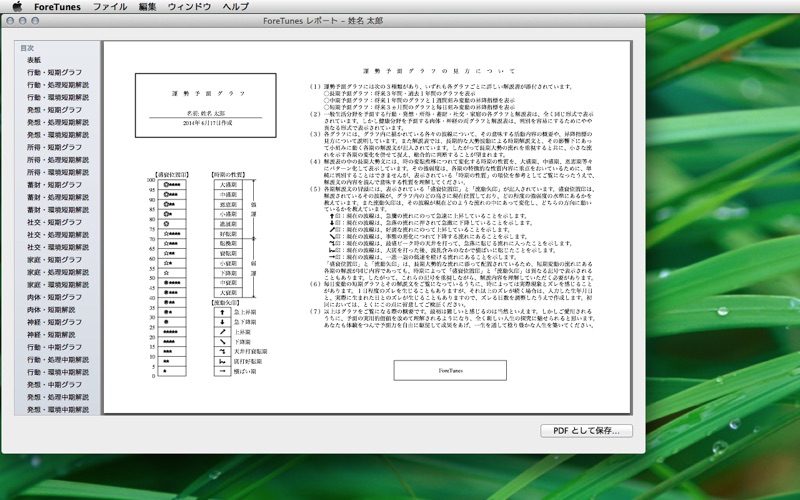Click the PDF として保存... button
800x500 pixels.
click(x=586, y=431)
